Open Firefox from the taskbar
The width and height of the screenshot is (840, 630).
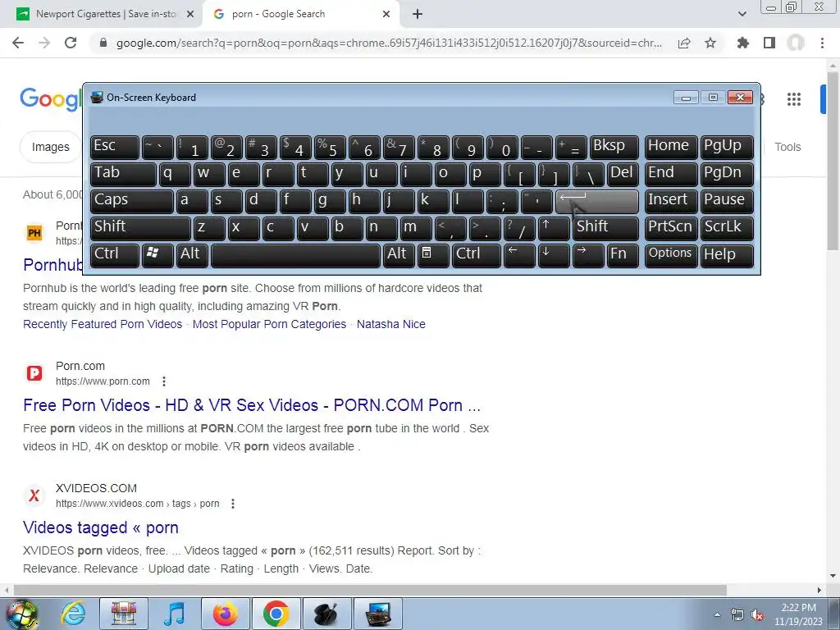225,614
